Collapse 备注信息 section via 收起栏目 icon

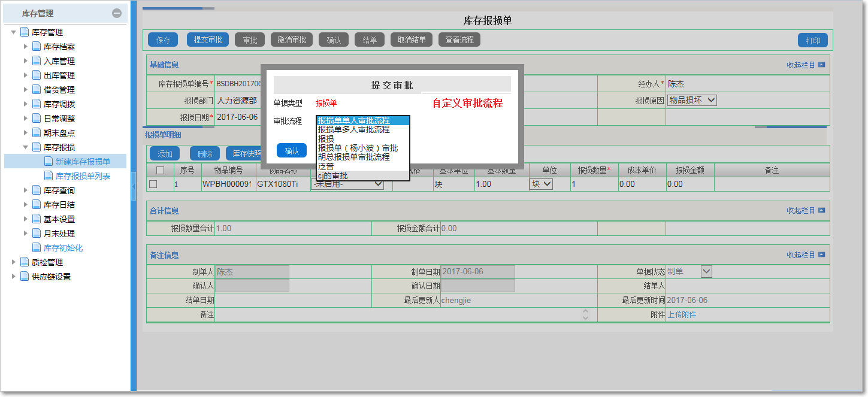point(821,255)
